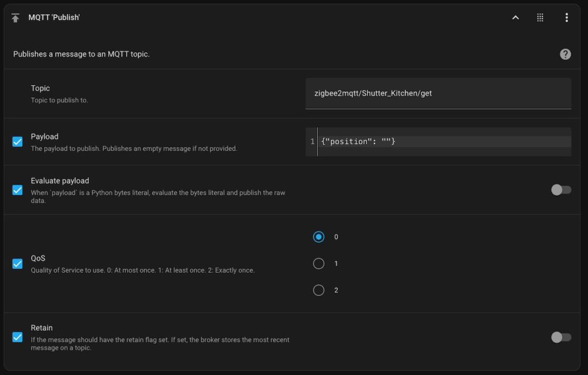The image size is (588, 375).
Task: Click into the payload code editor
Action: [439, 142]
